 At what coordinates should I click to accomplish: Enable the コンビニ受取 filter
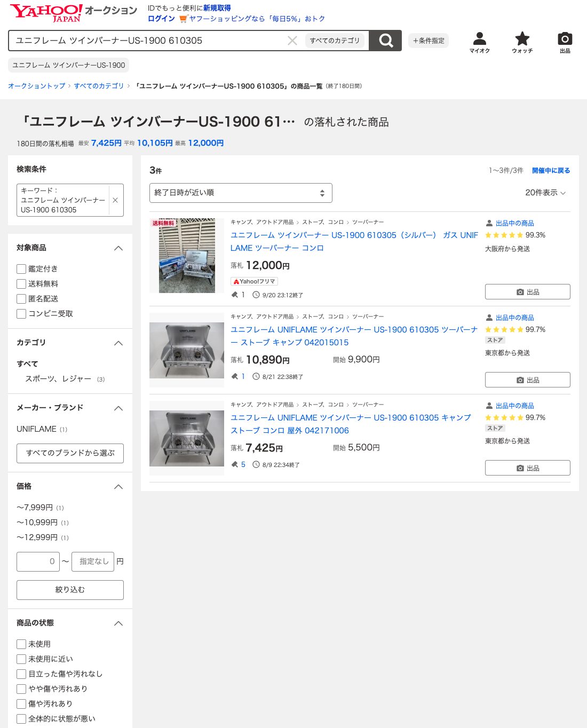click(x=21, y=314)
